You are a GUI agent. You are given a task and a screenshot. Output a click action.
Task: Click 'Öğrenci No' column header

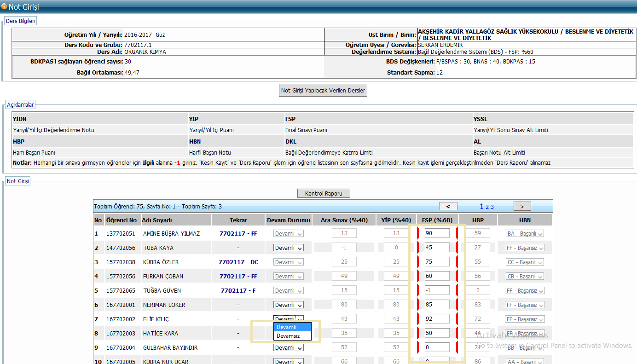coord(122,220)
